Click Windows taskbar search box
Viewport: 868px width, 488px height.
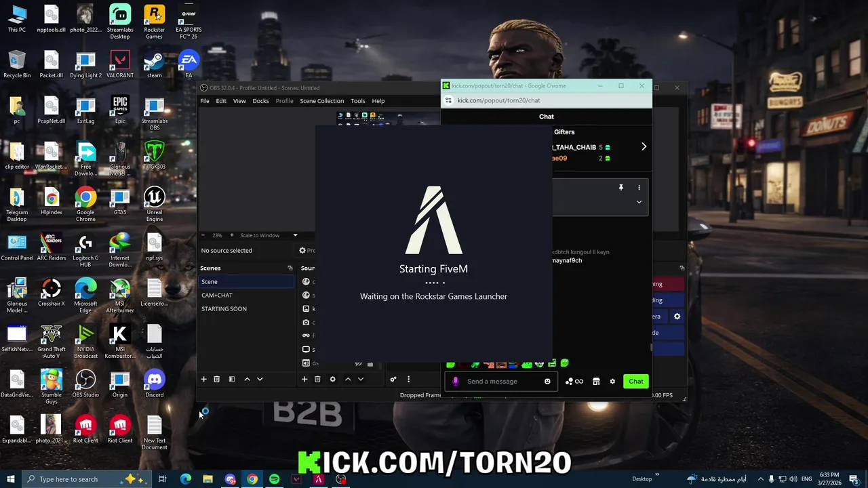pos(88,479)
